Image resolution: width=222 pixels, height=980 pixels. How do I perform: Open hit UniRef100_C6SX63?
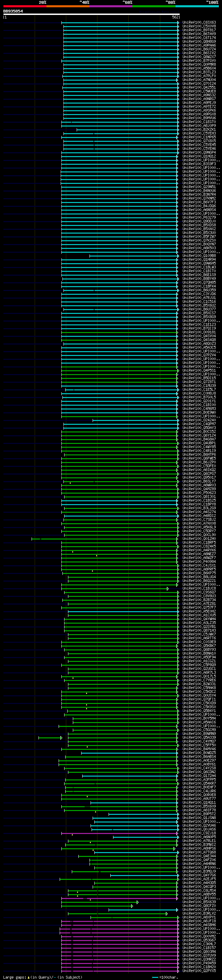tap(199, 23)
